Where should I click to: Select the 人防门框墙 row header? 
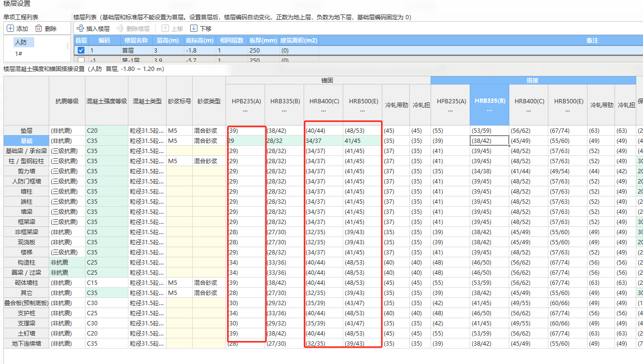click(x=27, y=181)
